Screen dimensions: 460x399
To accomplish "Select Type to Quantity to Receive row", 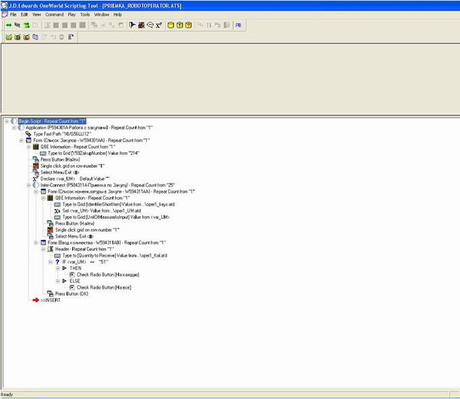I will [x=115, y=256].
